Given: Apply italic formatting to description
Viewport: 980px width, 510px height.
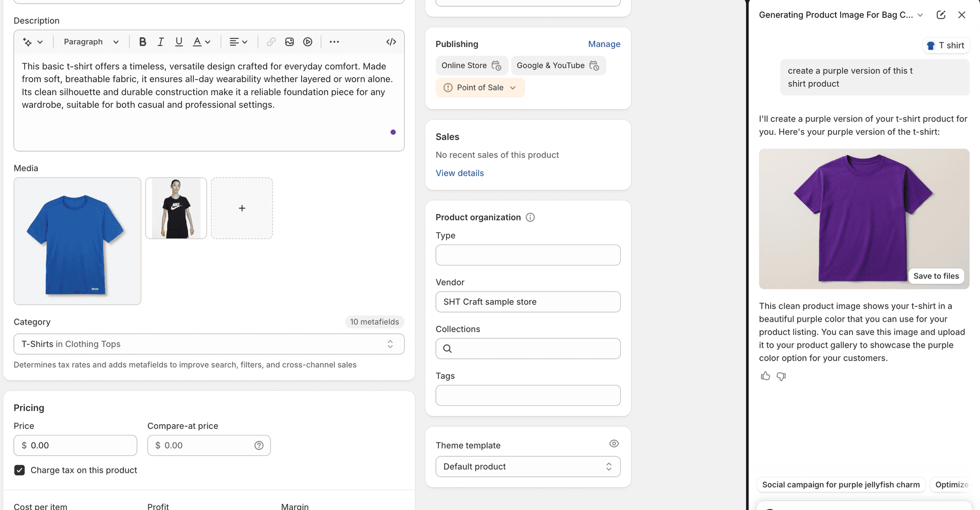Looking at the screenshot, I should [161, 42].
